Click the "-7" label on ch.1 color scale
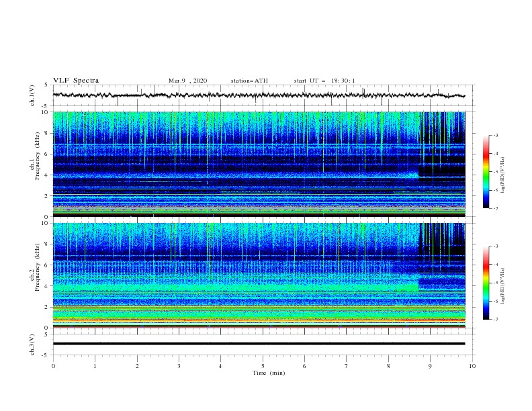 pos(496,208)
